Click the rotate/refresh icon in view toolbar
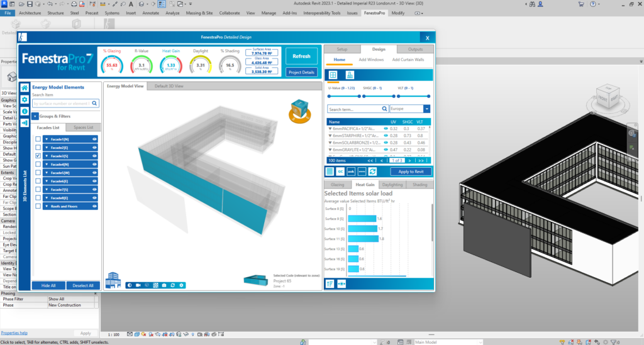This screenshot has height=345, width=644. pos(172,285)
